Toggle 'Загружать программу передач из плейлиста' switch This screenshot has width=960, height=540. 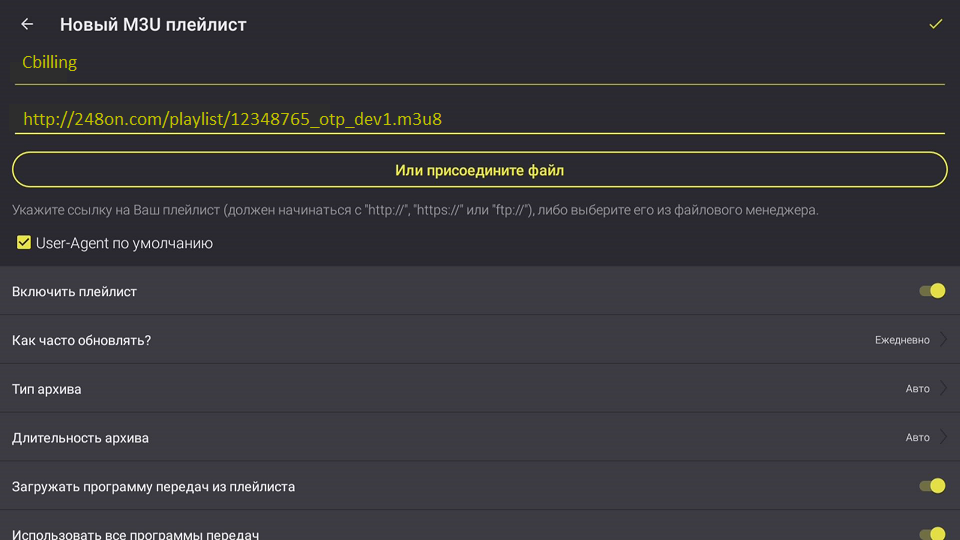[x=932, y=486]
